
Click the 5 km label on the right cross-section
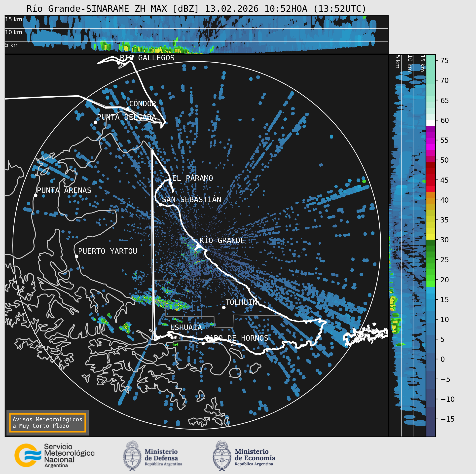pos(398,62)
